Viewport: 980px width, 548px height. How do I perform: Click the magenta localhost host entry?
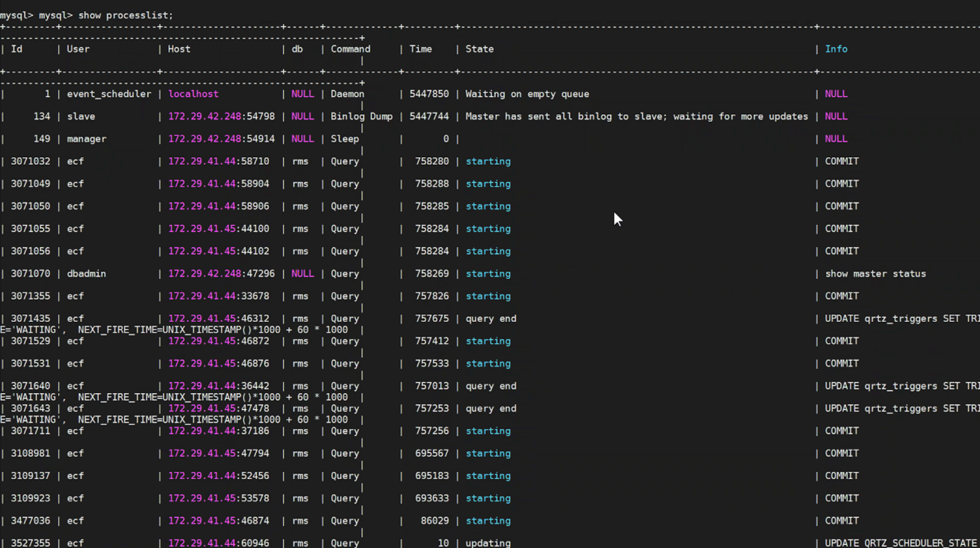pos(193,94)
